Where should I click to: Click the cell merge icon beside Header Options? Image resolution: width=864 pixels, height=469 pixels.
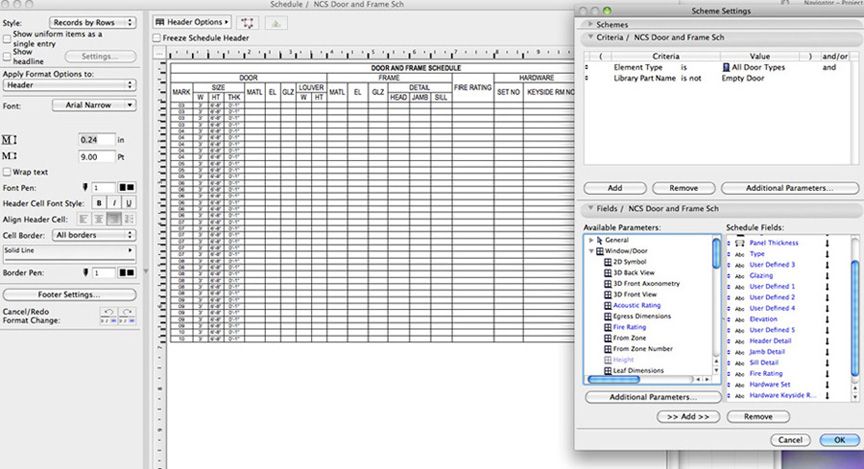[x=247, y=23]
